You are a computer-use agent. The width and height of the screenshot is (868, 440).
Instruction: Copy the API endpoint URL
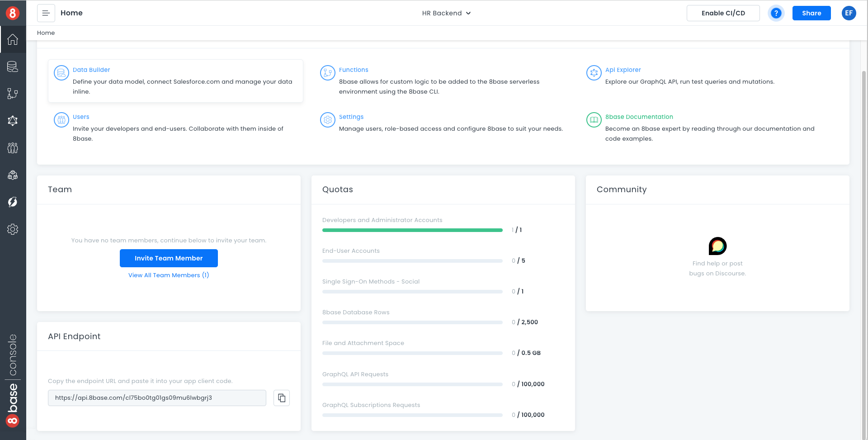281,398
